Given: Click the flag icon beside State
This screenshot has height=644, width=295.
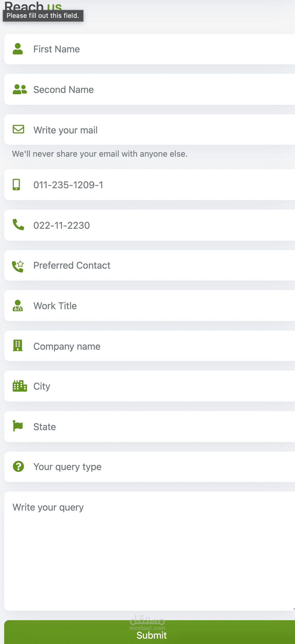Looking at the screenshot, I should 18,426.
